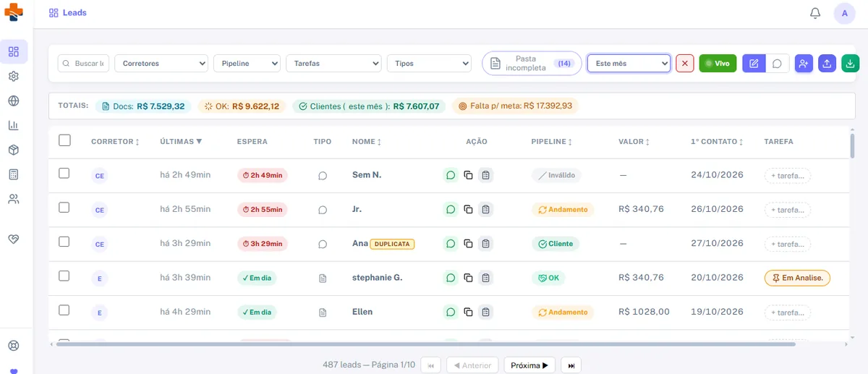Open the user avatar menu A

click(x=845, y=13)
